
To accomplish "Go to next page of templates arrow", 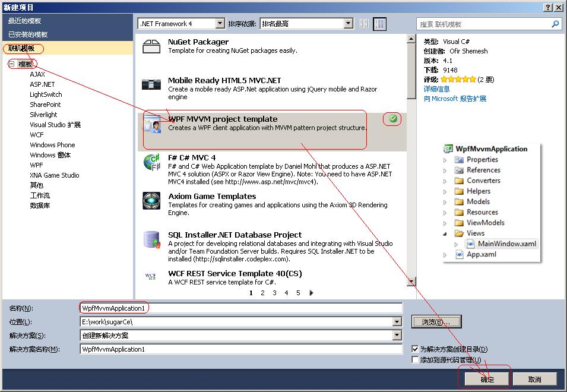I will [x=311, y=293].
